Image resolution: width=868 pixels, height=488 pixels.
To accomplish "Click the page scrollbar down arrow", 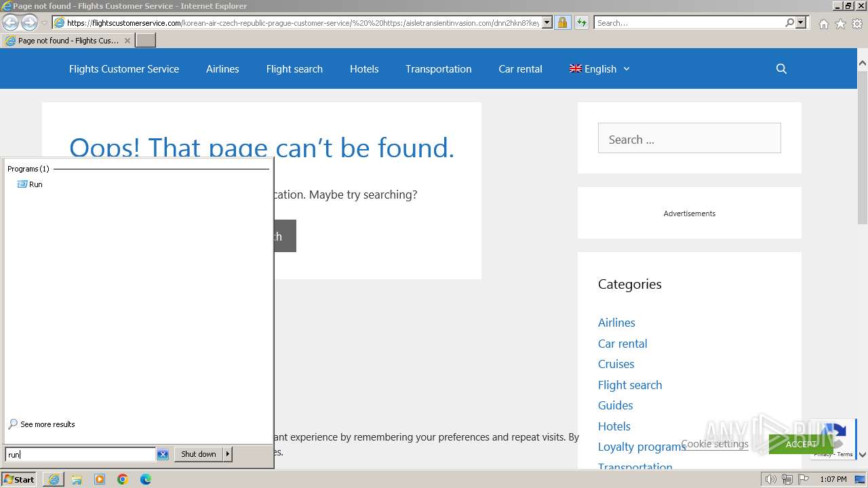I will coord(863,455).
